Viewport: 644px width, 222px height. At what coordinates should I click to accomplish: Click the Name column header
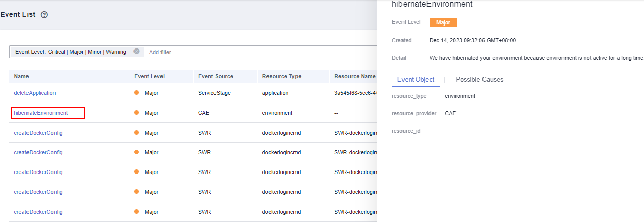[21, 76]
